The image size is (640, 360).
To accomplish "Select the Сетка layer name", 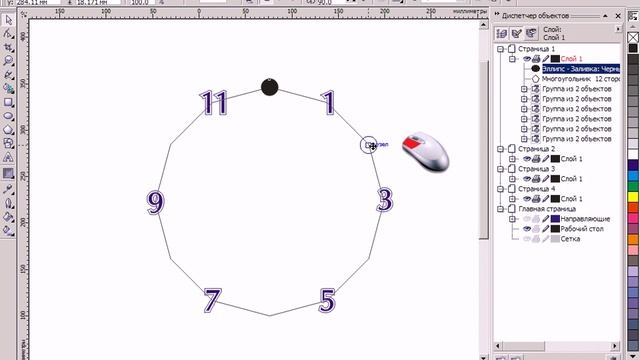I will (570, 239).
